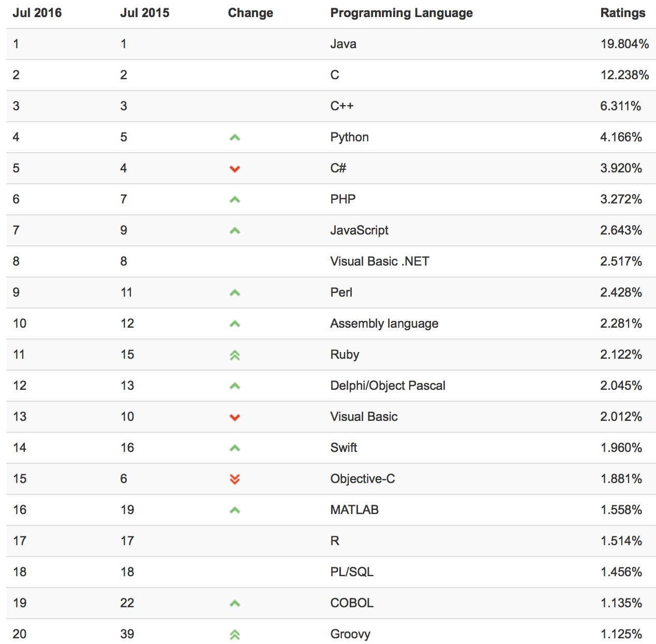Screen dimensions: 656x644
Task: Click the double green up arrow for Groovy
Action: pyautogui.click(x=235, y=635)
